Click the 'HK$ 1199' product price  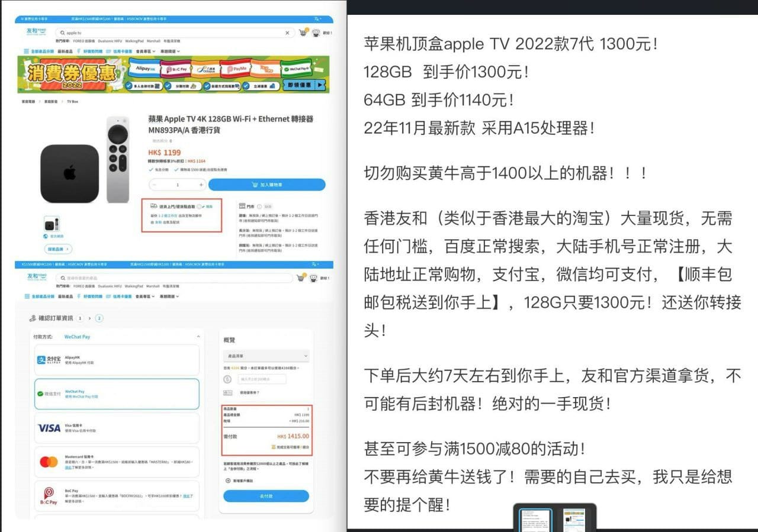point(165,153)
